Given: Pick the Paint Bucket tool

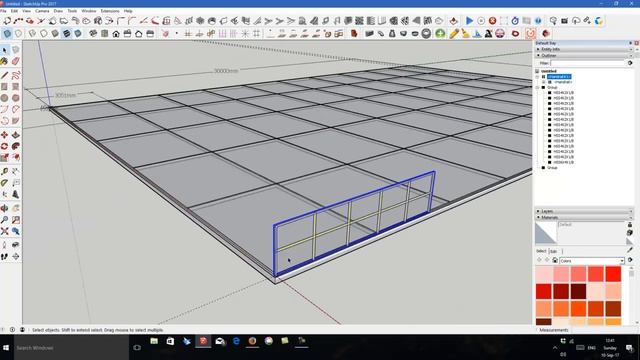Looking at the screenshot, I should coord(4,61).
